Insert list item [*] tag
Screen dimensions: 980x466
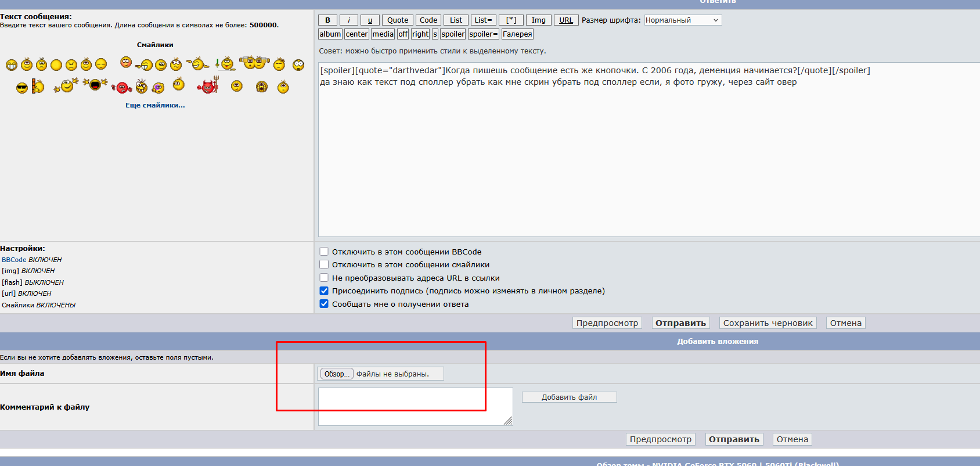coord(511,20)
